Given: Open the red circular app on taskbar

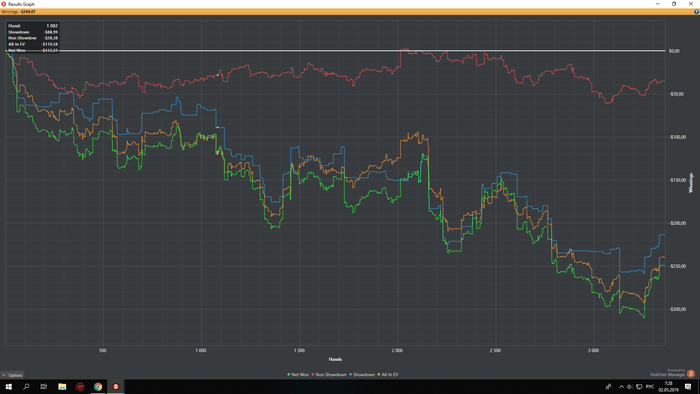Looking at the screenshot, I should [80, 386].
